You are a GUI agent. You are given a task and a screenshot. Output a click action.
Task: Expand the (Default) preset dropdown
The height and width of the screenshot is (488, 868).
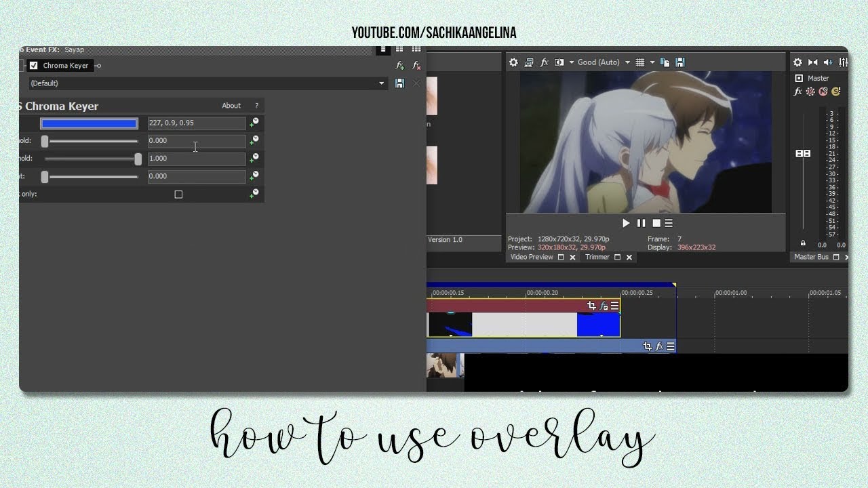point(382,83)
